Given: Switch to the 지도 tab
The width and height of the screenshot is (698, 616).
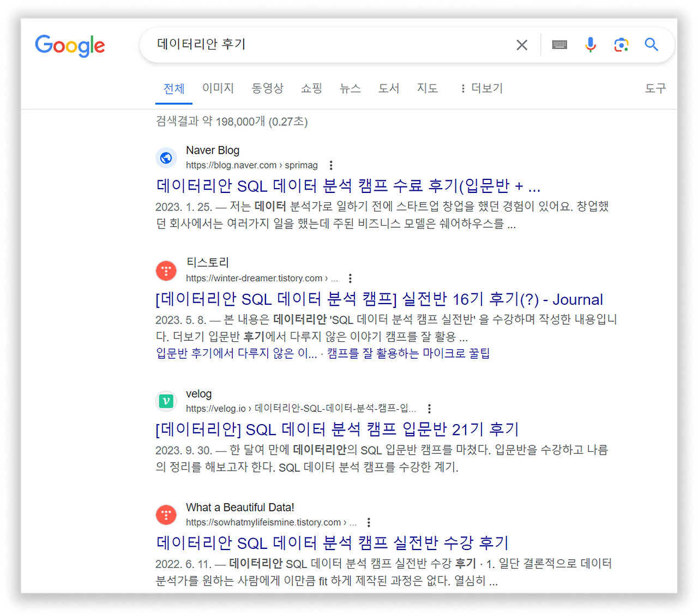Looking at the screenshot, I should pyautogui.click(x=428, y=88).
